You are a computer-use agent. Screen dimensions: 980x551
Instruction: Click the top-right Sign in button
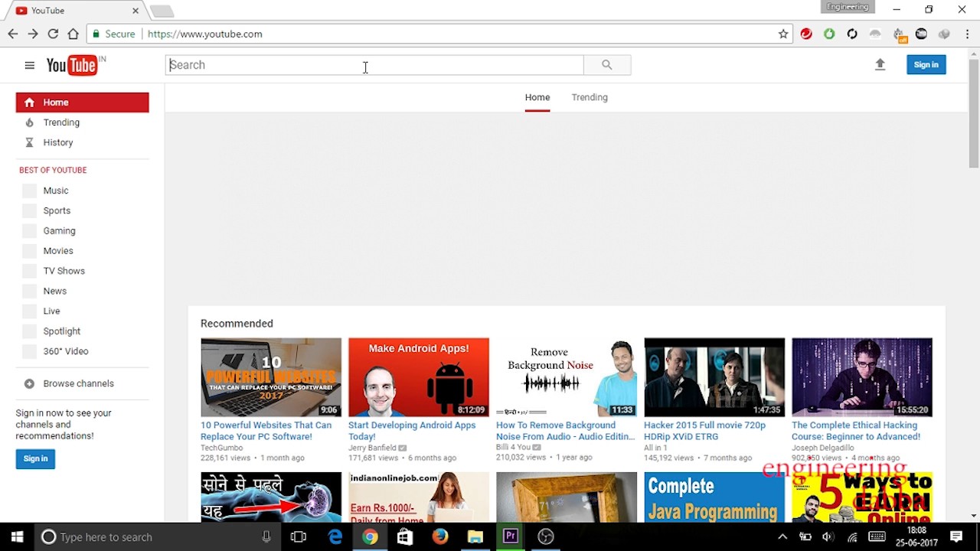click(926, 65)
